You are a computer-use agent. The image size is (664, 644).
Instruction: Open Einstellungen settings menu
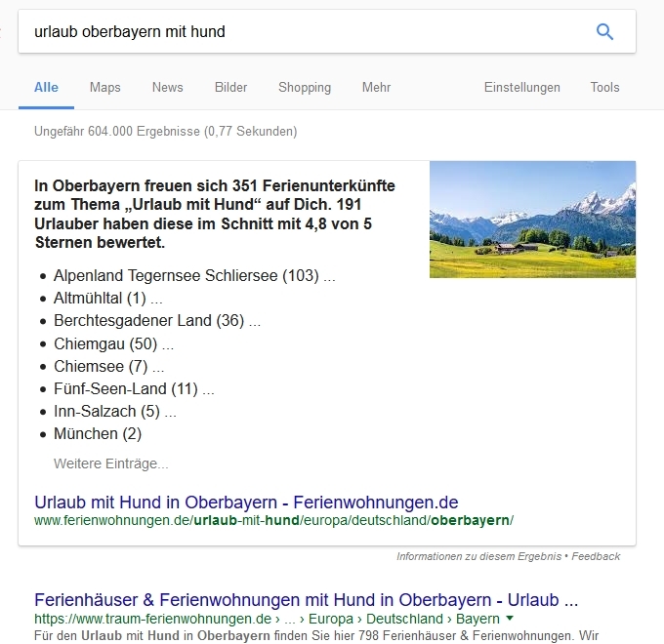[522, 88]
